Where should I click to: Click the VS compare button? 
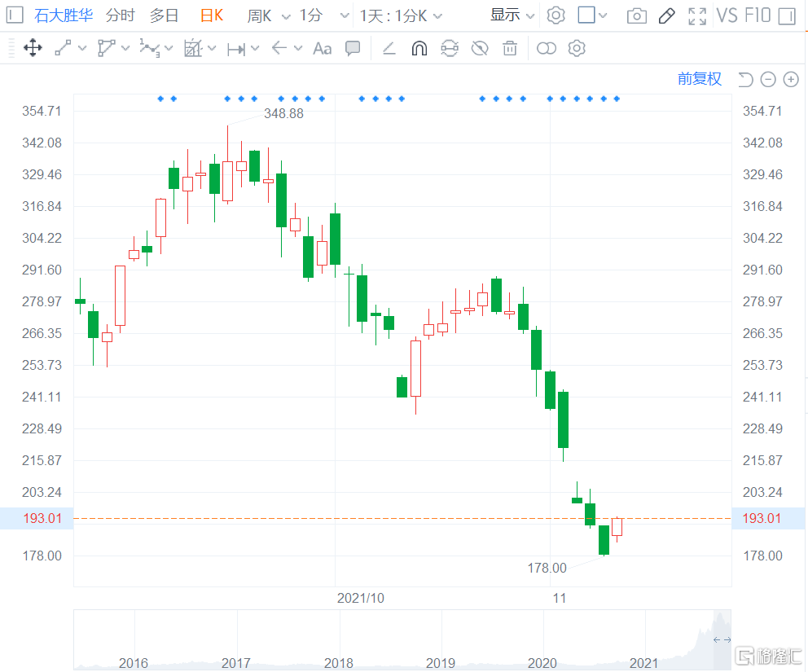727,16
